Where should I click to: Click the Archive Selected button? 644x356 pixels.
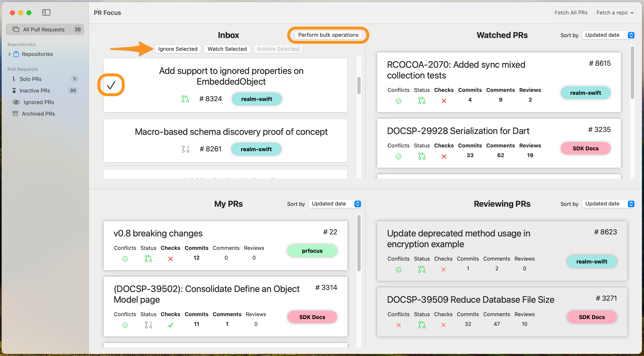[x=278, y=49]
